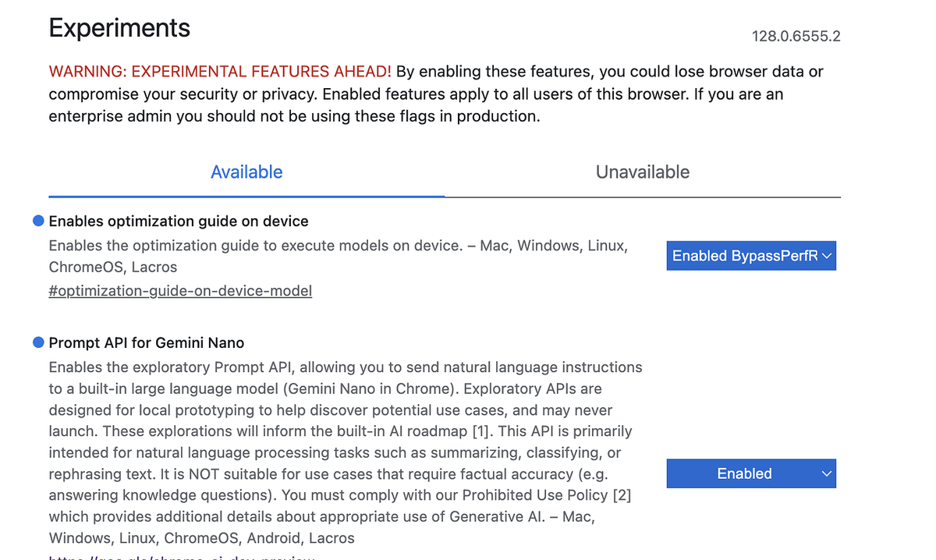Click the red WARNING: EXPERIMENTAL FEATURES AHEAD text
The width and height of the screenshot is (936, 560).
(x=220, y=72)
